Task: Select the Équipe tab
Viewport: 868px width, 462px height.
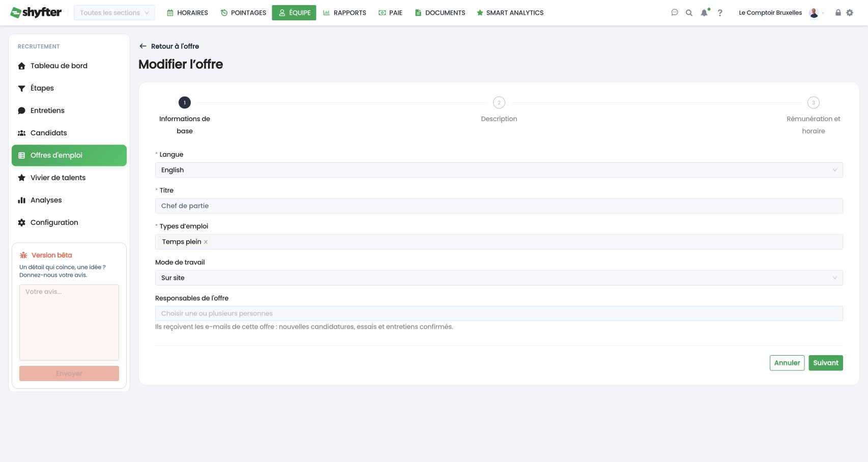Action: 294,13
